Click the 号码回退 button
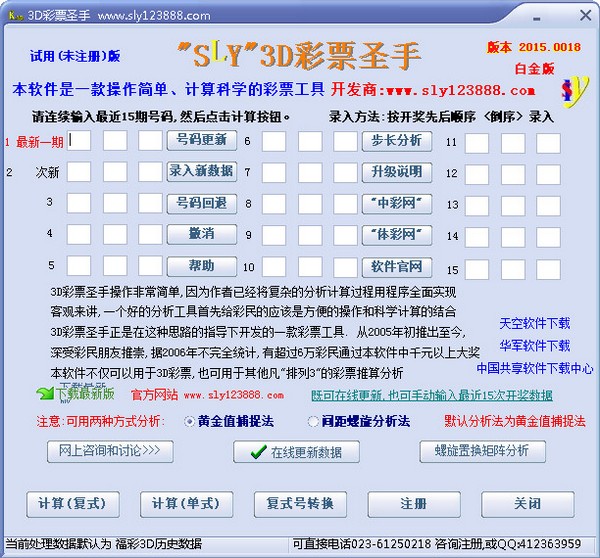 click(x=202, y=204)
